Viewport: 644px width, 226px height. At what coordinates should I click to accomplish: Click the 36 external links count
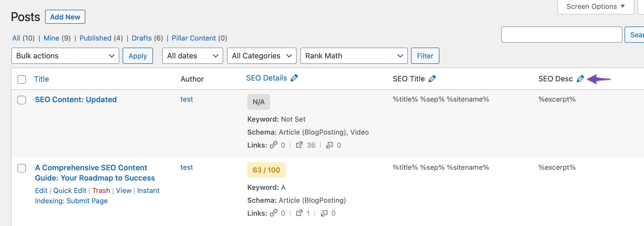(311, 145)
